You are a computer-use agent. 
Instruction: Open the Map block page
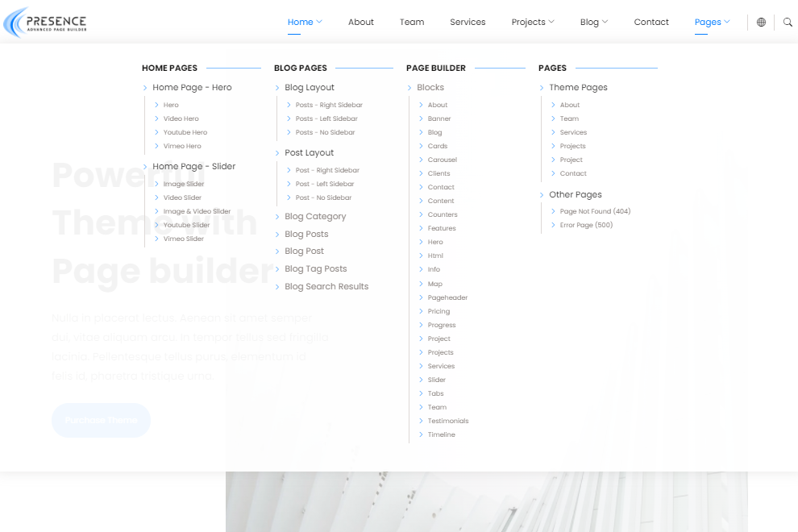(434, 284)
